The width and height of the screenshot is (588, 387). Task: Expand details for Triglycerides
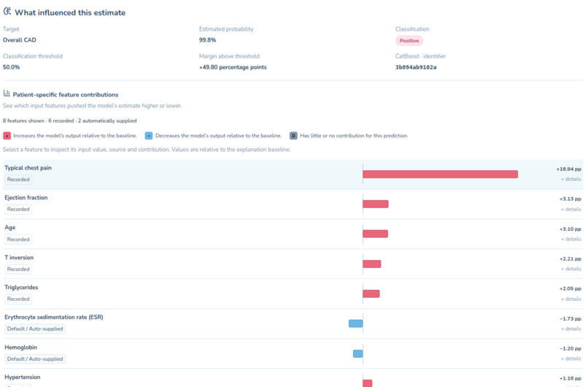(571, 299)
